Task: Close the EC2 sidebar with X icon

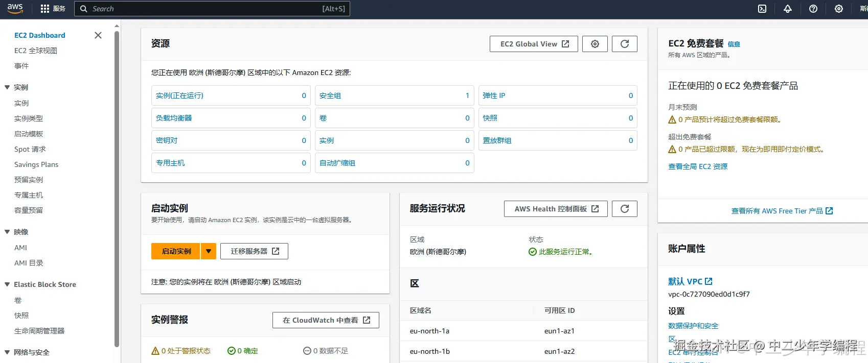Action: point(98,35)
